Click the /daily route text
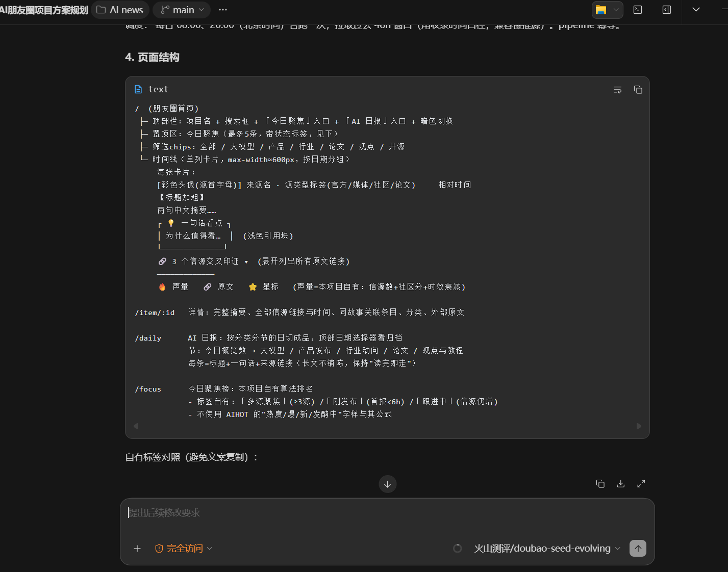The height and width of the screenshot is (572, 728). click(x=148, y=338)
